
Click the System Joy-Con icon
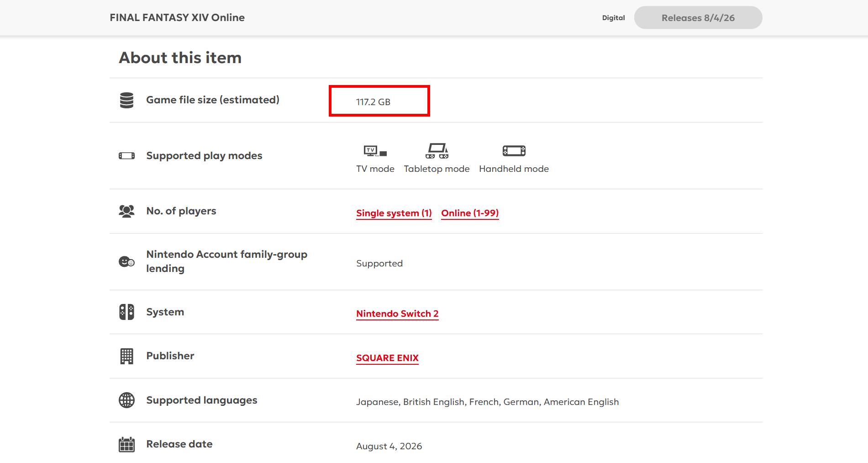(x=126, y=312)
